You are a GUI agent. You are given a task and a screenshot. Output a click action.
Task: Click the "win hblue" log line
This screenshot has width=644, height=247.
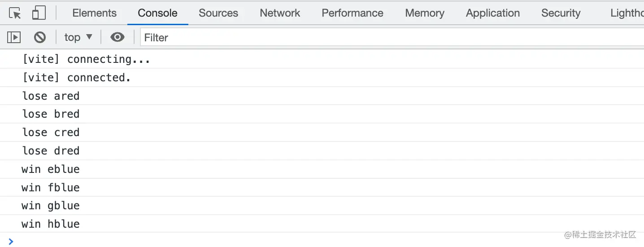pos(51,224)
